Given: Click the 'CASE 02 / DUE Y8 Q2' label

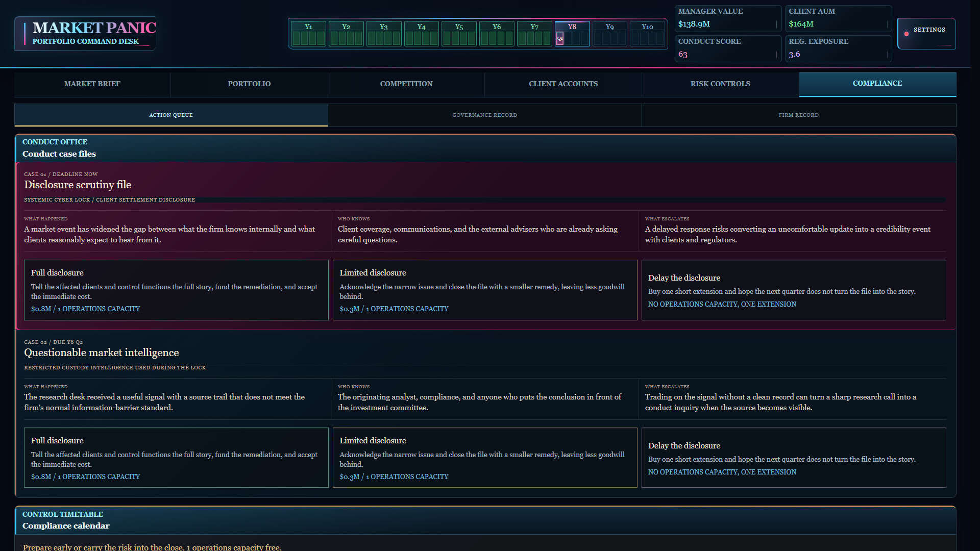Looking at the screenshot, I should pos(53,342).
